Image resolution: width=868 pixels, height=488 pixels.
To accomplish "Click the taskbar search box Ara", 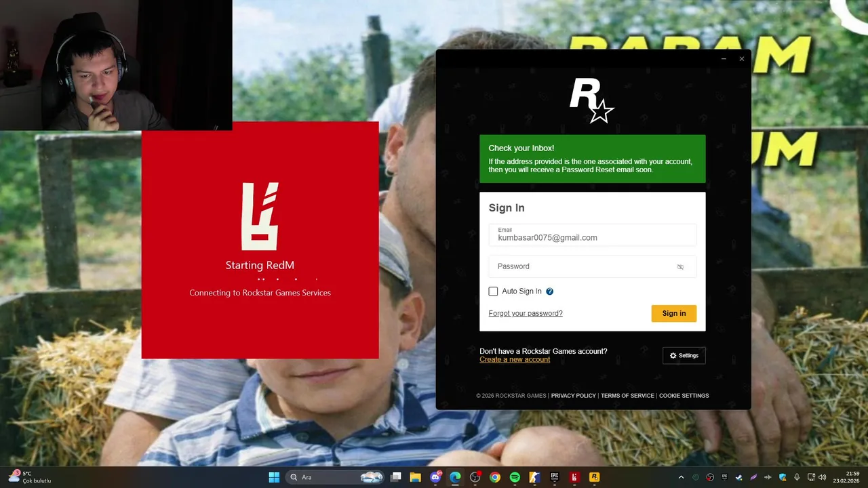I will [336, 477].
